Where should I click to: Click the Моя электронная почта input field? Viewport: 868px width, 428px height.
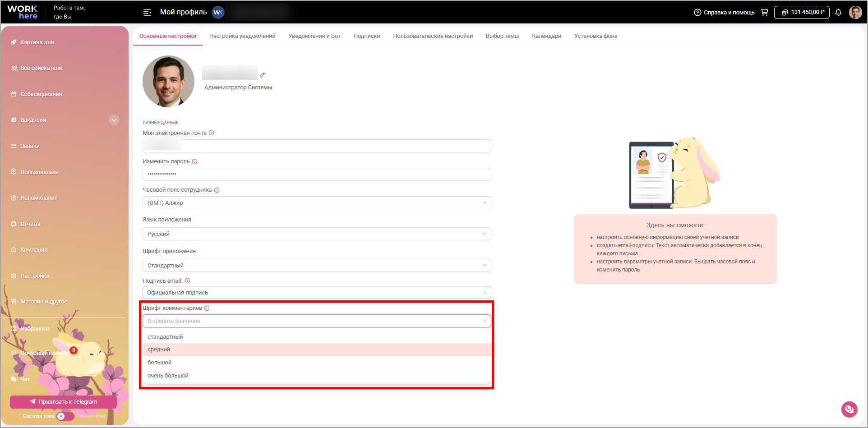(x=317, y=146)
